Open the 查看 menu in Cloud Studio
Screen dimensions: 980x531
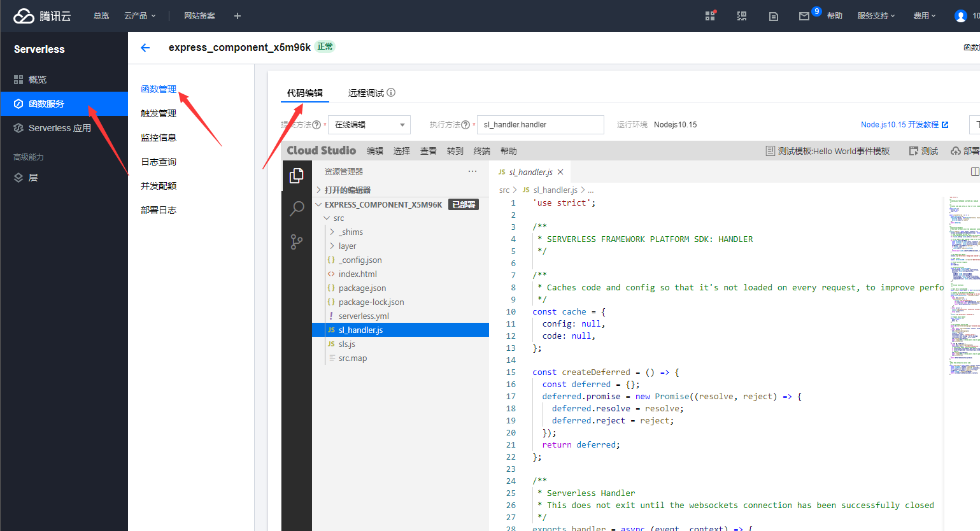[429, 151]
